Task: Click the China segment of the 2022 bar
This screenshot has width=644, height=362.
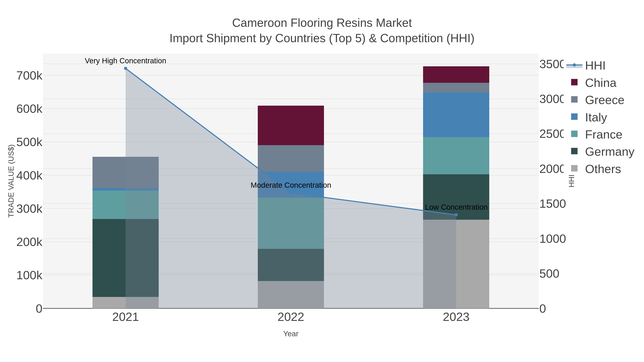Action: click(291, 125)
